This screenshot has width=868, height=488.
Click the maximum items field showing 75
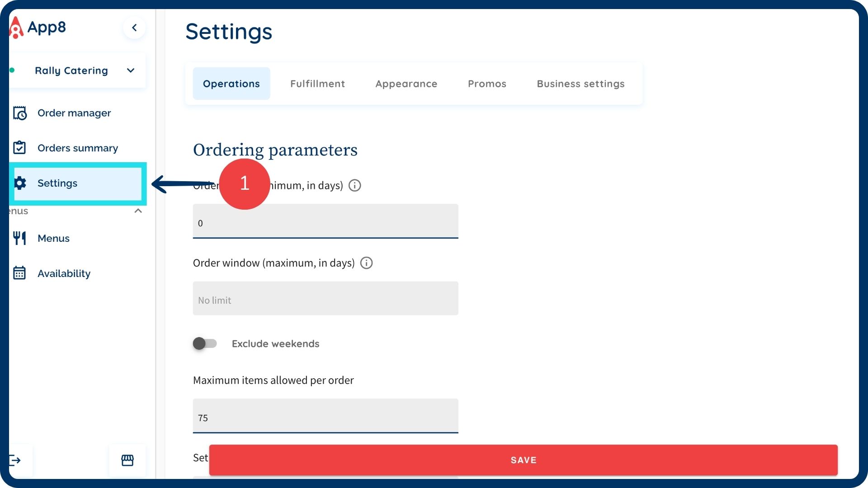[x=325, y=416]
